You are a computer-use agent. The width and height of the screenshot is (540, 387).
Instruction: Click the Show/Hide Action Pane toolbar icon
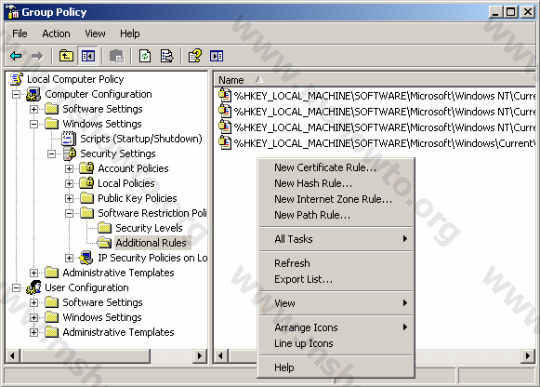[x=217, y=55]
